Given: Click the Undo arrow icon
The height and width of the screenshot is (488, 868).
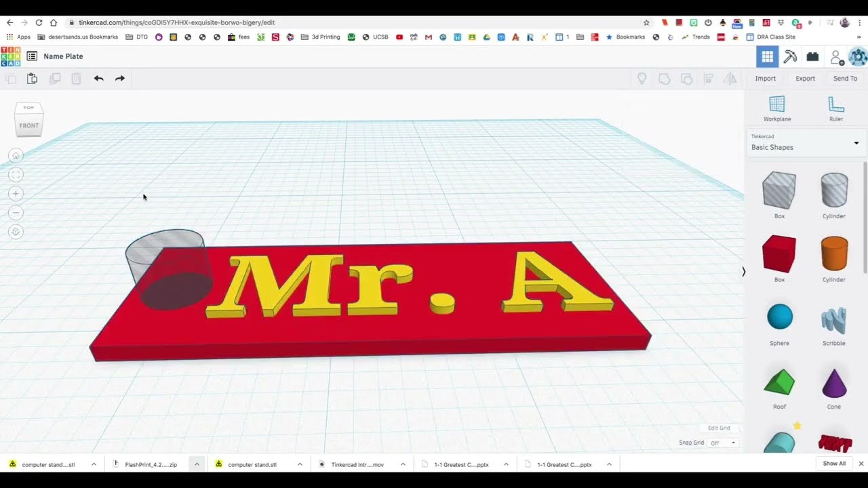Looking at the screenshot, I should click(x=98, y=79).
